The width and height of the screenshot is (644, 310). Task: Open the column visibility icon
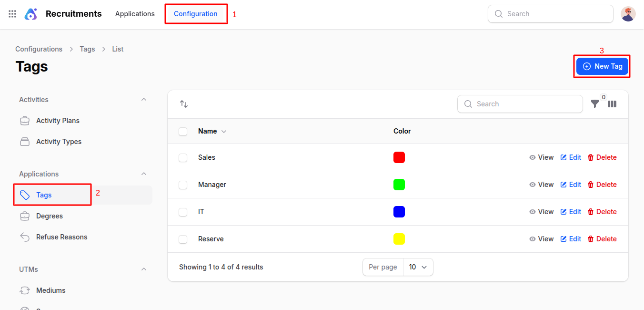[x=612, y=103]
